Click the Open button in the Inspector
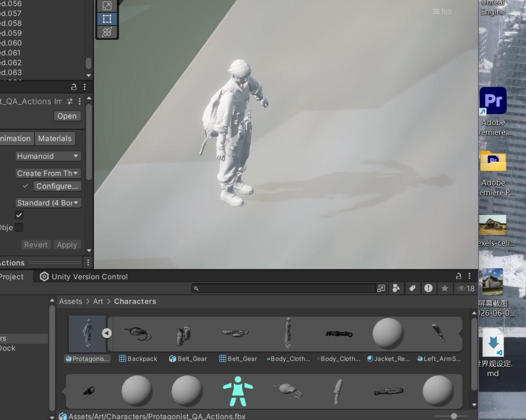Screen dimensions: 526x420 (x=67, y=116)
